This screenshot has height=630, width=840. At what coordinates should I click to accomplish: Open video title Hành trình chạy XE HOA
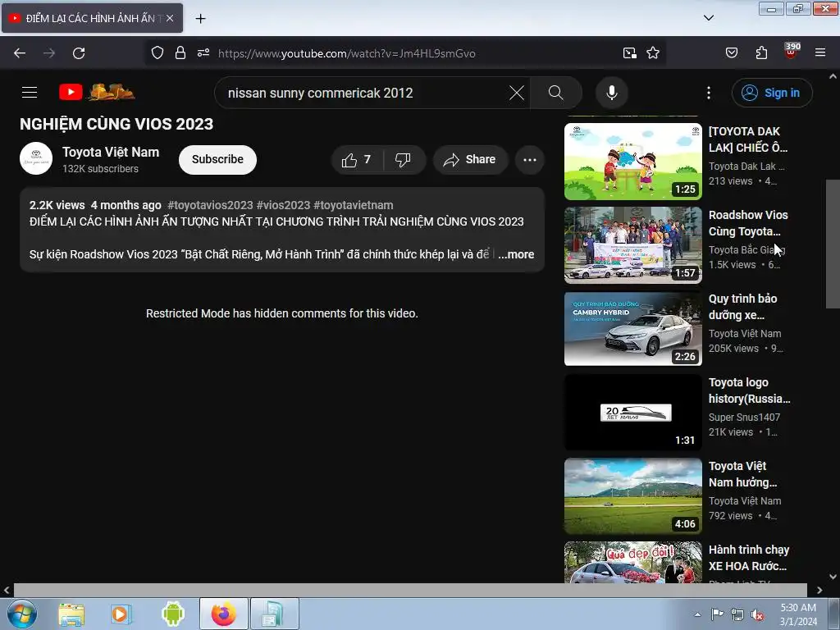coord(749,558)
